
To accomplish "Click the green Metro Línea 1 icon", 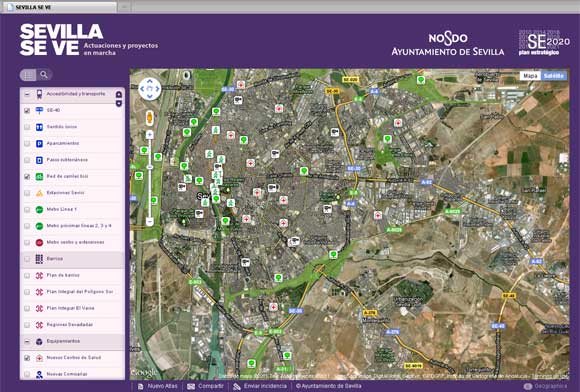I will click(x=39, y=210).
